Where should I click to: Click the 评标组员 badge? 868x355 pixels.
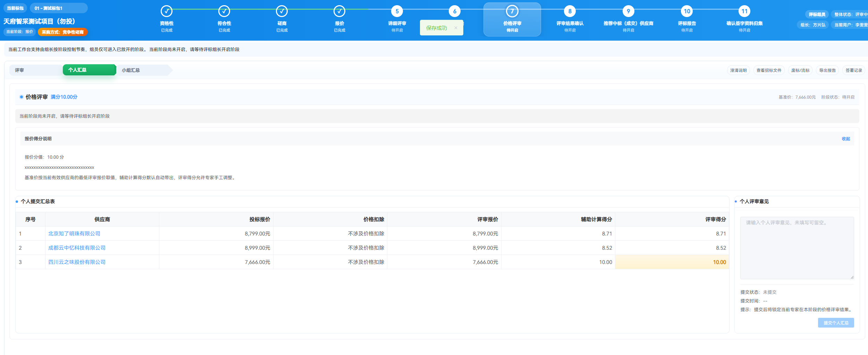click(817, 14)
